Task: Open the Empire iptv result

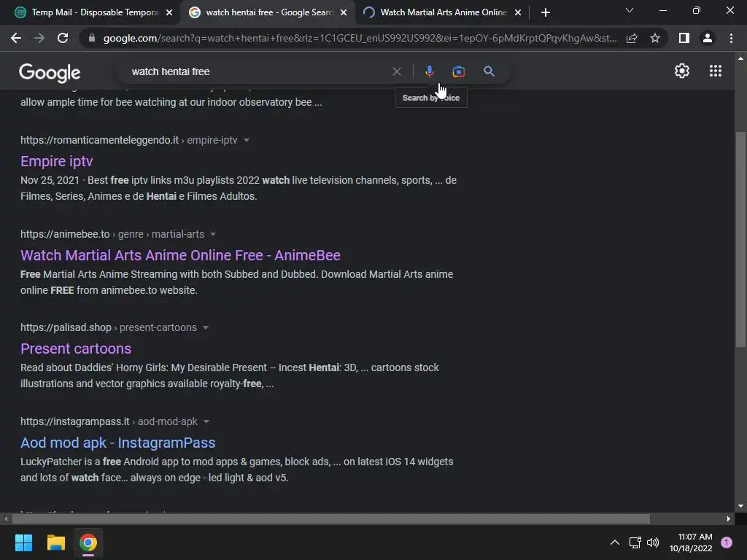Action: click(57, 161)
